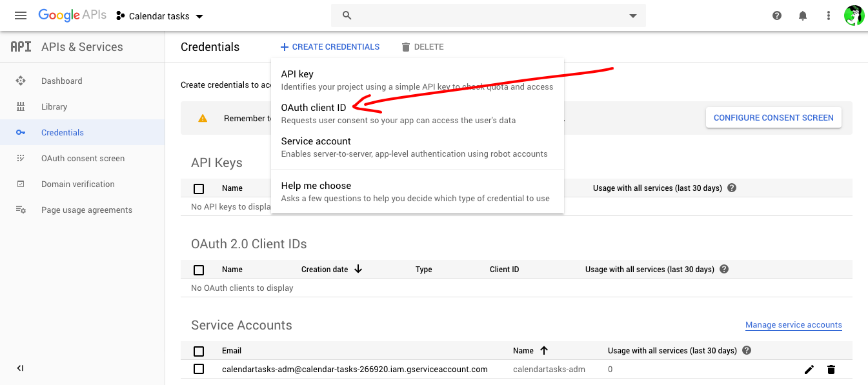Choose Help me choose option
This screenshot has width=868, height=385.
point(418,192)
